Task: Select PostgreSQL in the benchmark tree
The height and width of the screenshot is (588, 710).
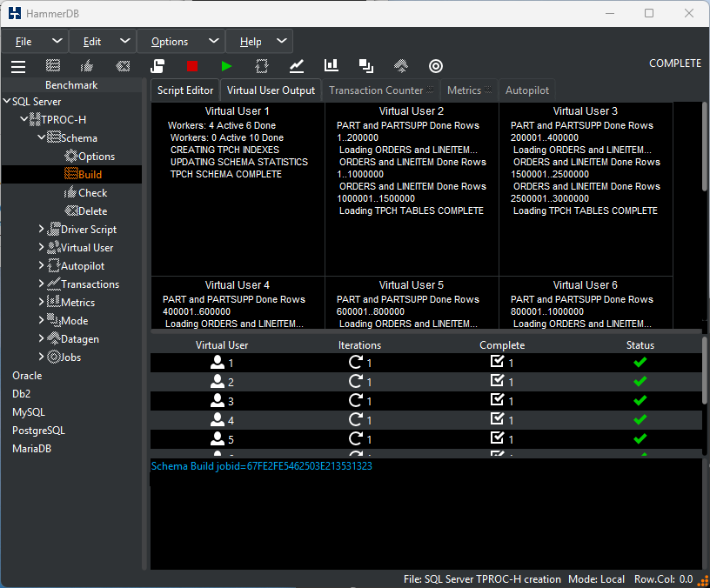Action: (x=38, y=431)
